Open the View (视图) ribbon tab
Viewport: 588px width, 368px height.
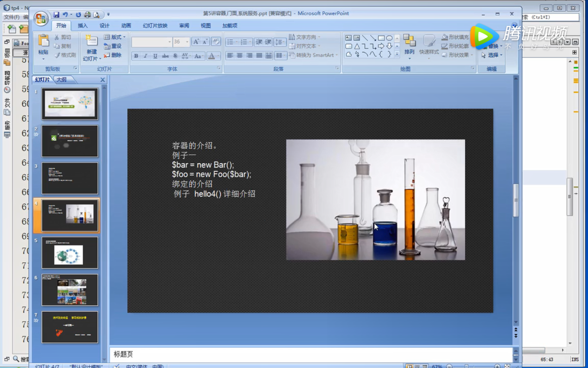[206, 26]
